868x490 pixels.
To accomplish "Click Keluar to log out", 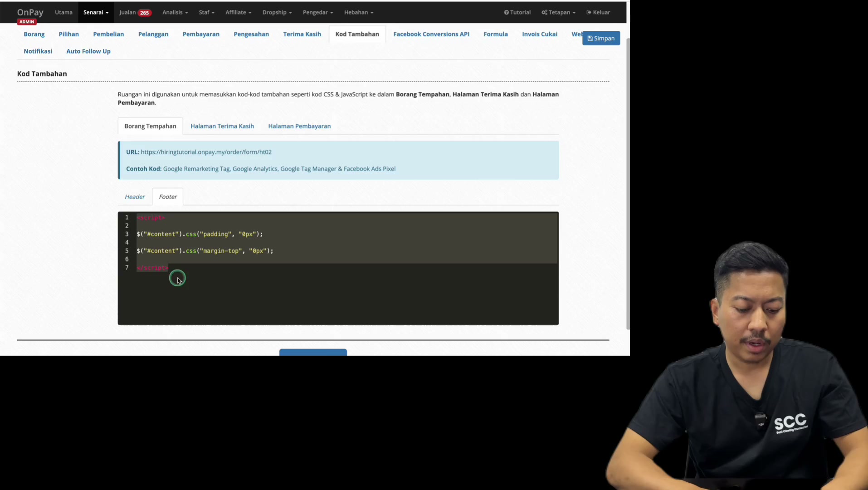I will coord(598,12).
